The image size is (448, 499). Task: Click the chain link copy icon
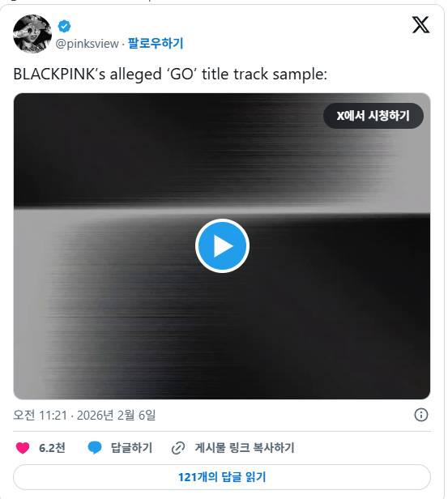tap(178, 448)
